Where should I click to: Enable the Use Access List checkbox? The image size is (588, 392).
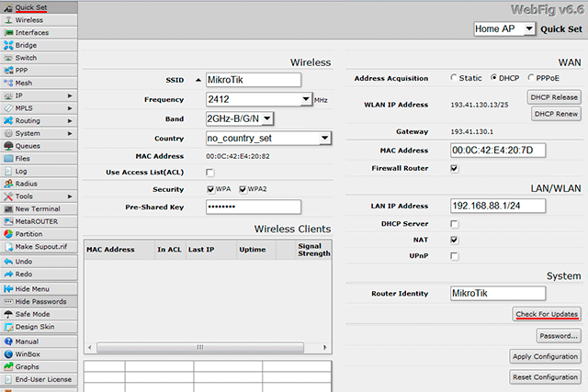(x=210, y=172)
